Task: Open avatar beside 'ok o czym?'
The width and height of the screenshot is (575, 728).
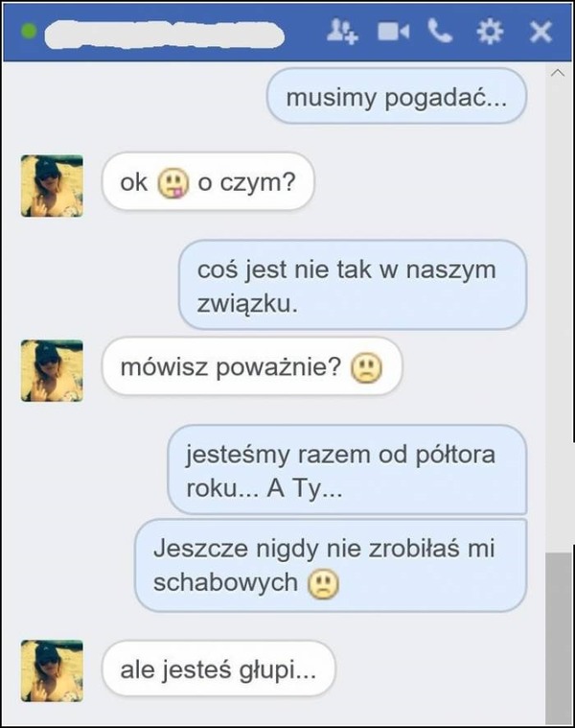Action: pyautogui.click(x=52, y=186)
